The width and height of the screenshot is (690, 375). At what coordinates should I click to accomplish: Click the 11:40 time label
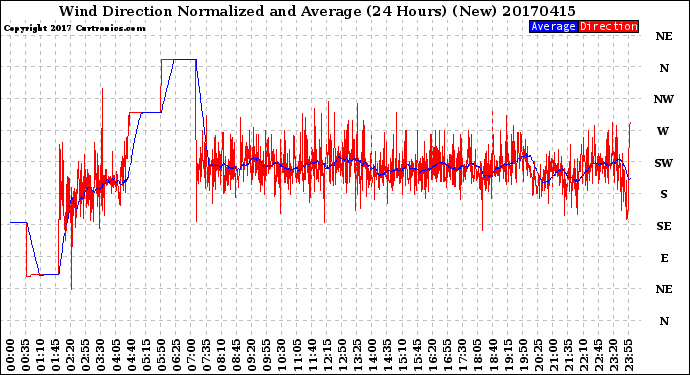[312, 355]
